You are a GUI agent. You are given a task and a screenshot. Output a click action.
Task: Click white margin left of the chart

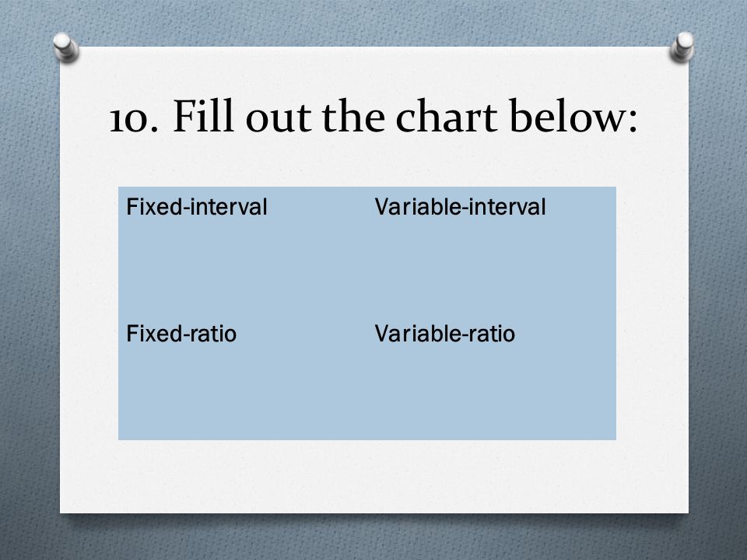point(89,313)
